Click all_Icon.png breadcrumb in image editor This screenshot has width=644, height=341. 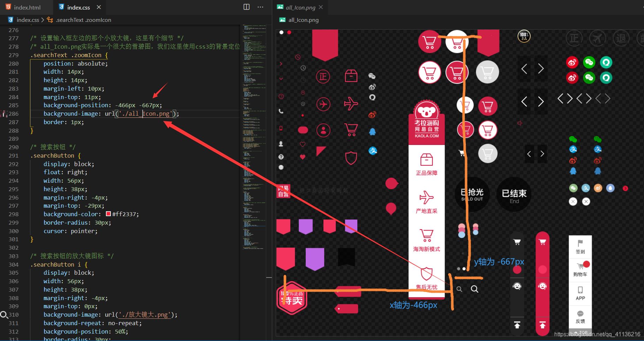(x=303, y=20)
